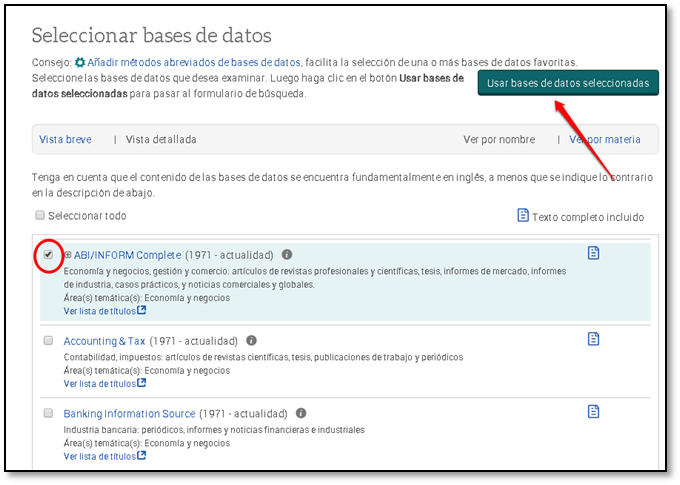The image size is (680, 485).
Task: Click Ver lista de títulos for Accounting & Tax
Action: [x=100, y=383]
